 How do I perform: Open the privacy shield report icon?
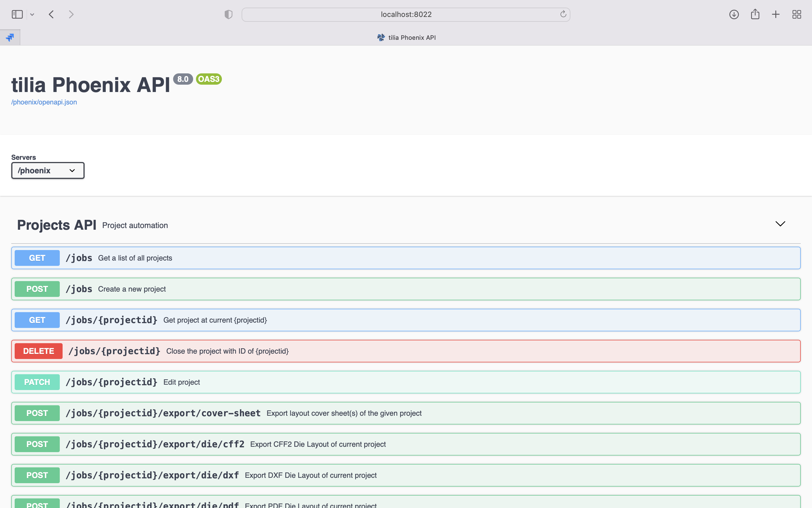tap(228, 14)
